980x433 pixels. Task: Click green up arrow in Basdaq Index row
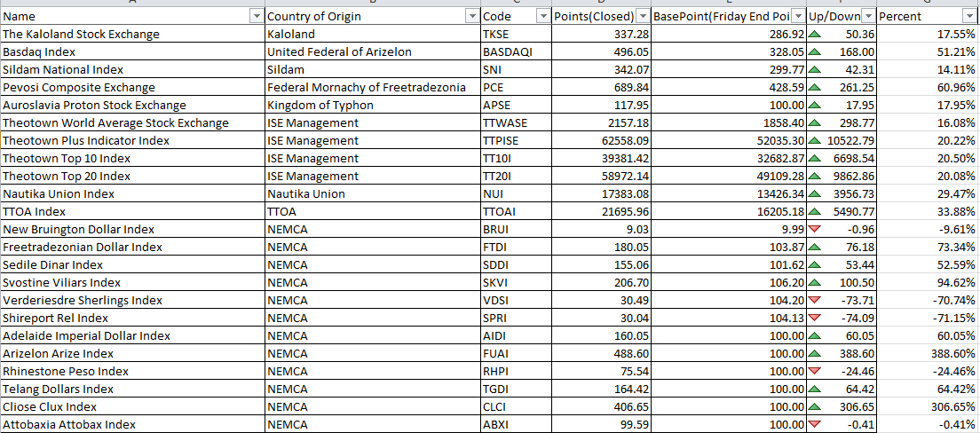pyautogui.click(x=814, y=51)
